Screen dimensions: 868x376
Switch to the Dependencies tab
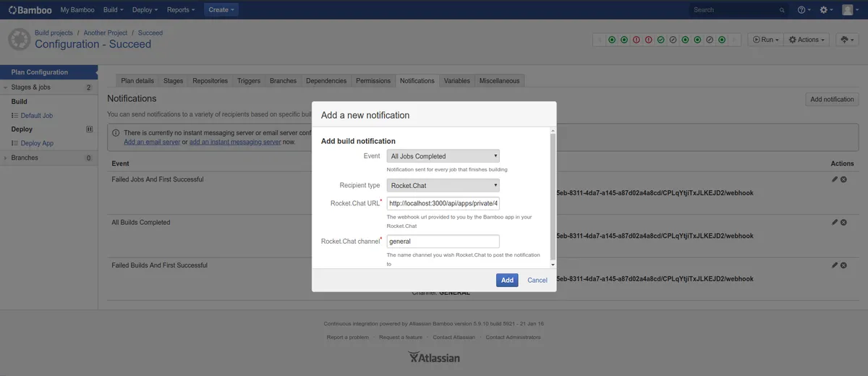click(x=326, y=81)
